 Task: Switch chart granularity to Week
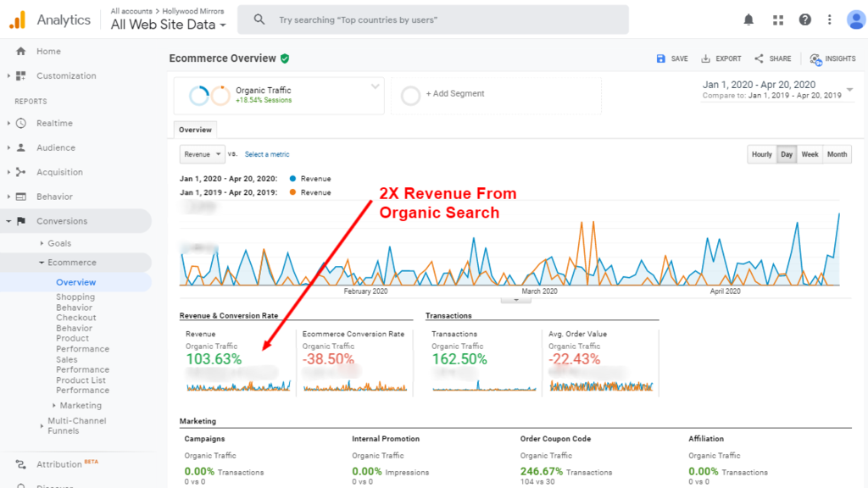click(810, 154)
